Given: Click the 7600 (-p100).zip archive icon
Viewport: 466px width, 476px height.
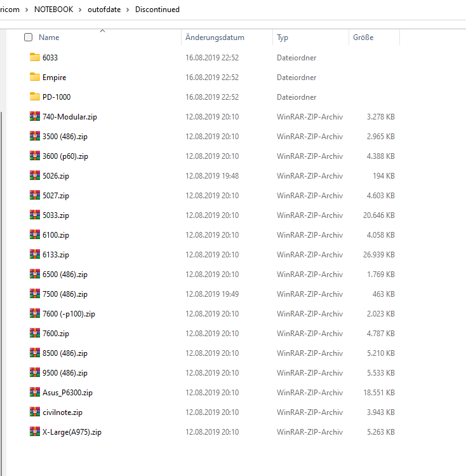Looking at the screenshot, I should click(x=35, y=313).
